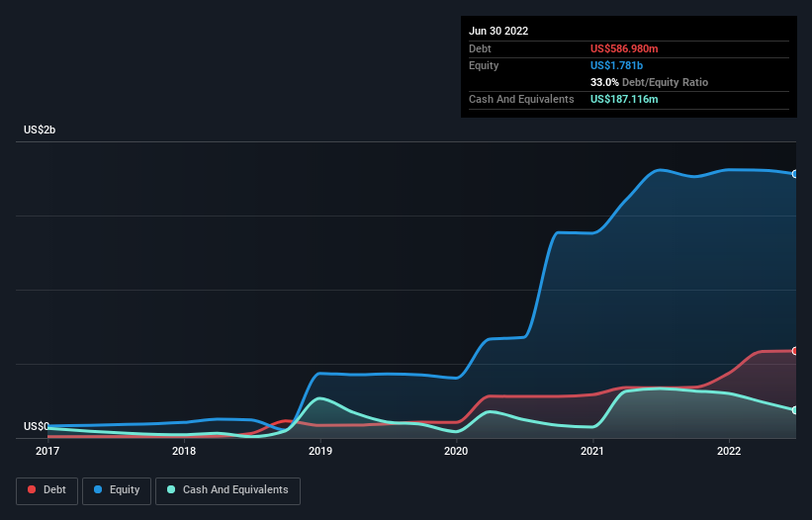Select the 2019 x-axis label
Image resolution: width=812 pixels, height=520 pixels.
point(320,451)
